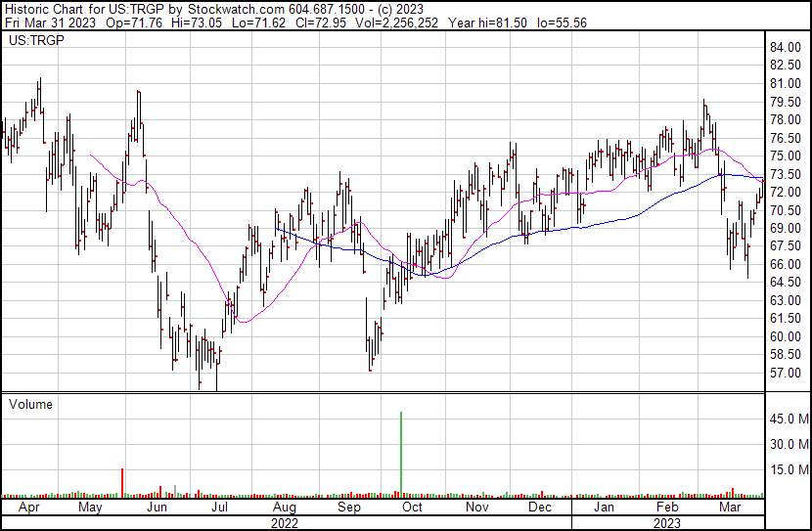
Task: Click the 57.00 price axis label
Action: [787, 374]
